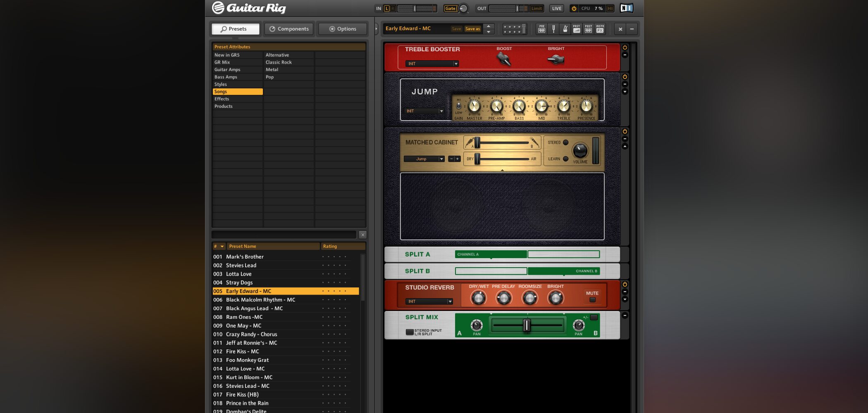Toggle the Preset Volume (PRST) module
The height and width of the screenshot is (413, 868).
coord(577,29)
